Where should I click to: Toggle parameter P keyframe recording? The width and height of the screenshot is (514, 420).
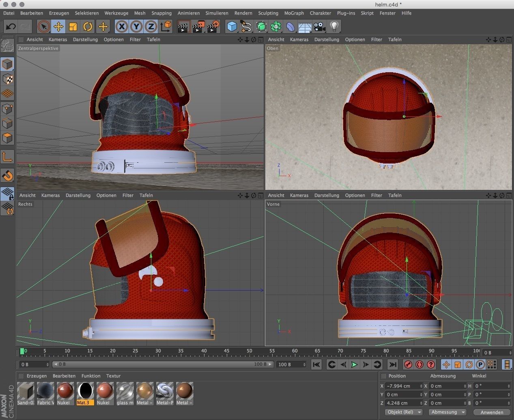pyautogui.click(x=480, y=364)
